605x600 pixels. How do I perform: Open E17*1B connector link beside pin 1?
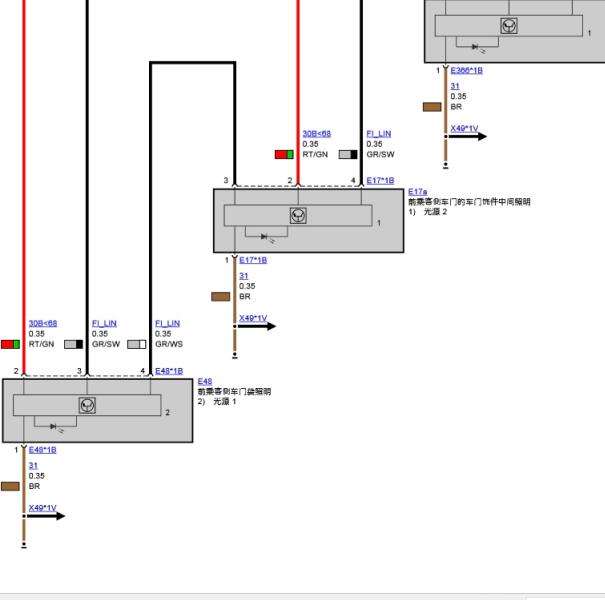pos(253,260)
